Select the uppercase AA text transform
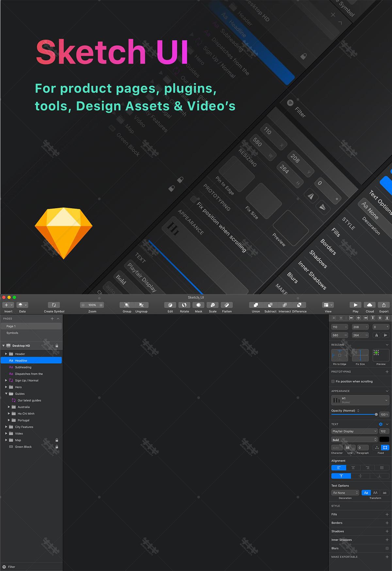Screen dimensions: 392x571 click(x=375, y=493)
